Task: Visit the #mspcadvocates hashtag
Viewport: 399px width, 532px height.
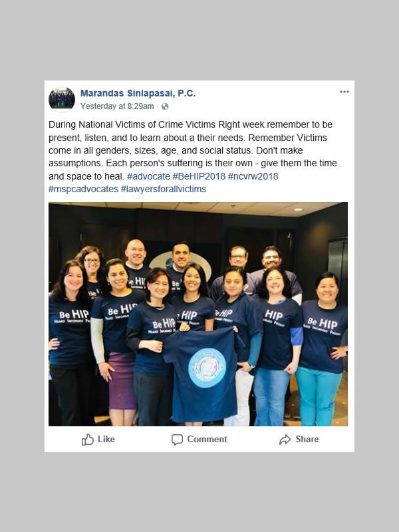Action: click(x=84, y=189)
